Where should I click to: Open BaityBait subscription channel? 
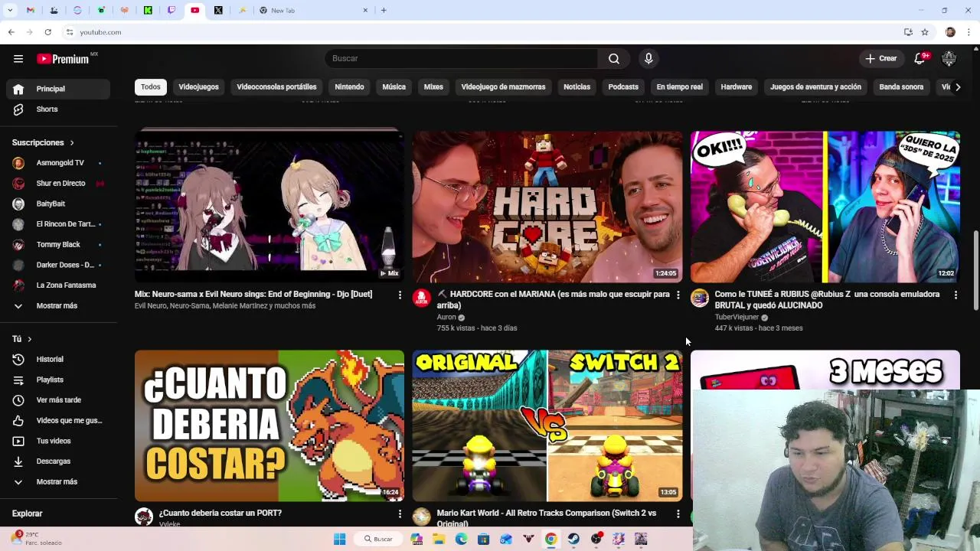click(x=58, y=204)
